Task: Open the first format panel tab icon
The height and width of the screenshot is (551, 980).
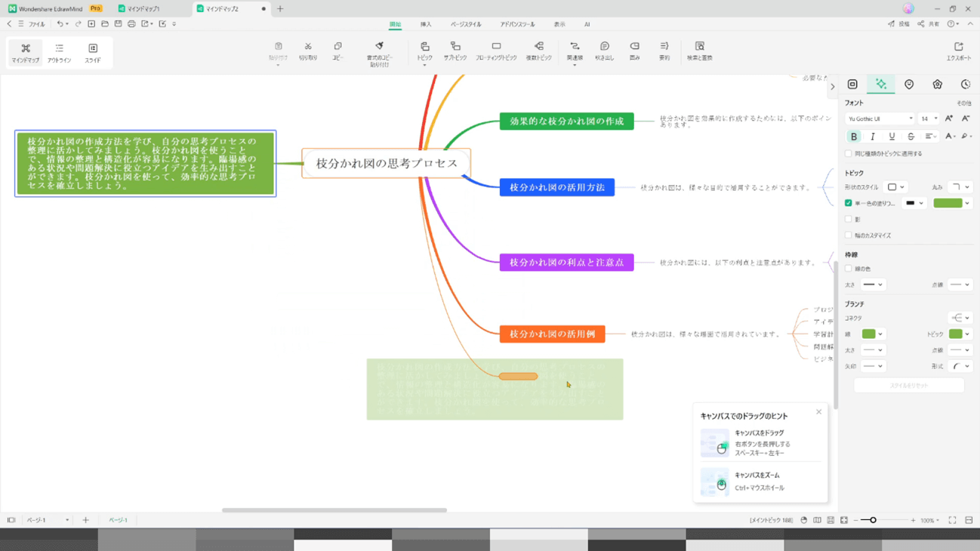Action: click(x=852, y=84)
